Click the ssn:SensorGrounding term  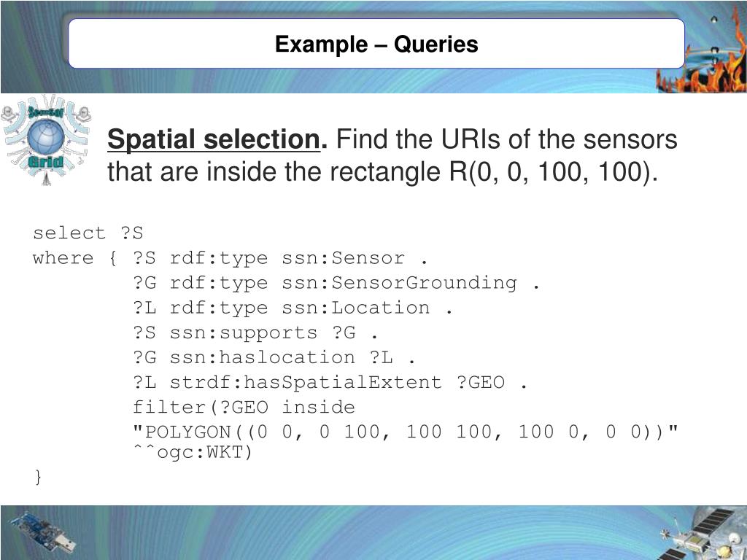[399, 283]
